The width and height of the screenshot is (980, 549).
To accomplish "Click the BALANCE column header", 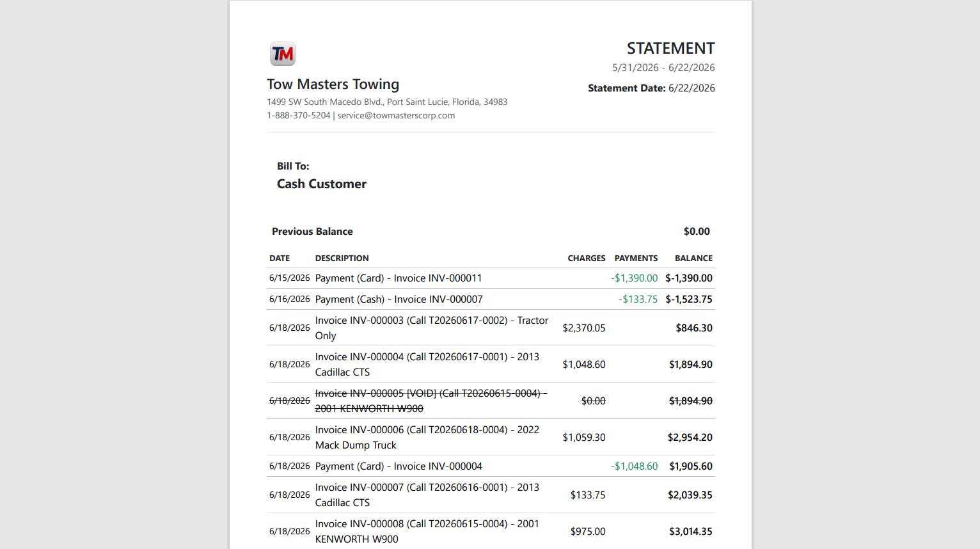I will 693,259.
